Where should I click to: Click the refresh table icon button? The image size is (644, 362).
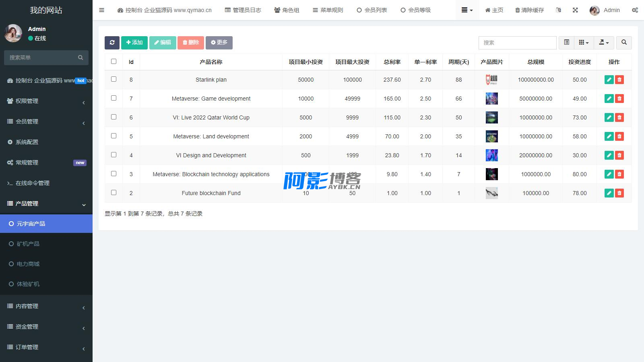click(x=112, y=43)
